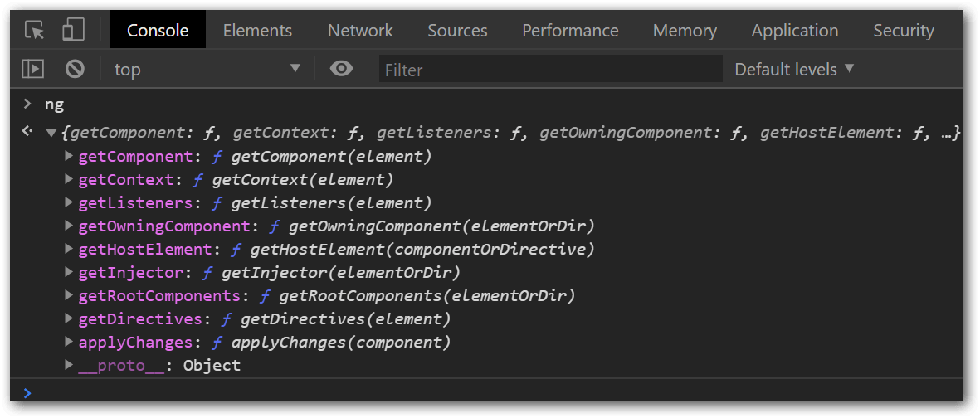Toggle the device toolbar icon
The image size is (980, 418).
pos(73,31)
